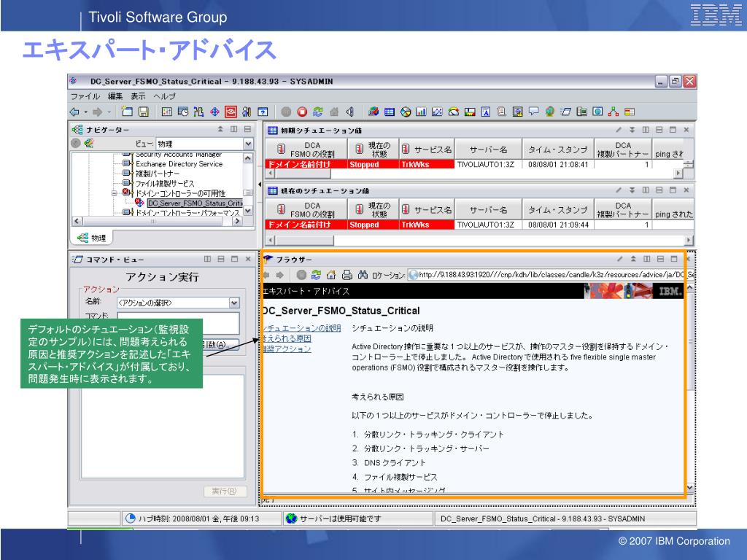Click the 実行(R) button
The width and height of the screenshot is (747, 560).
(225, 491)
